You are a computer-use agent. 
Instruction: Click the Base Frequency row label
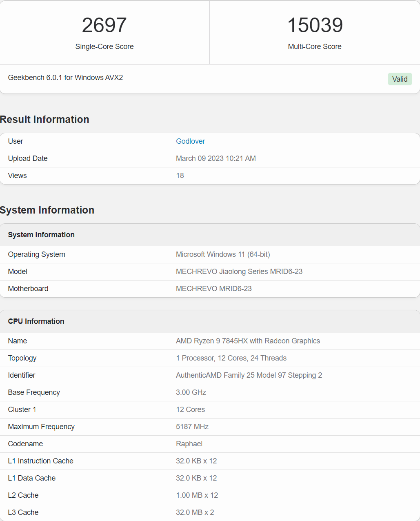[34, 392]
